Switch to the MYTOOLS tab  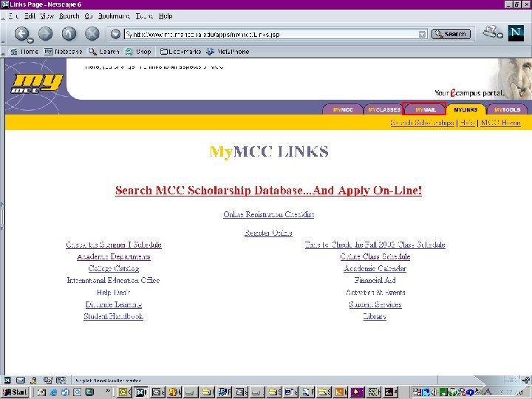[x=507, y=109]
